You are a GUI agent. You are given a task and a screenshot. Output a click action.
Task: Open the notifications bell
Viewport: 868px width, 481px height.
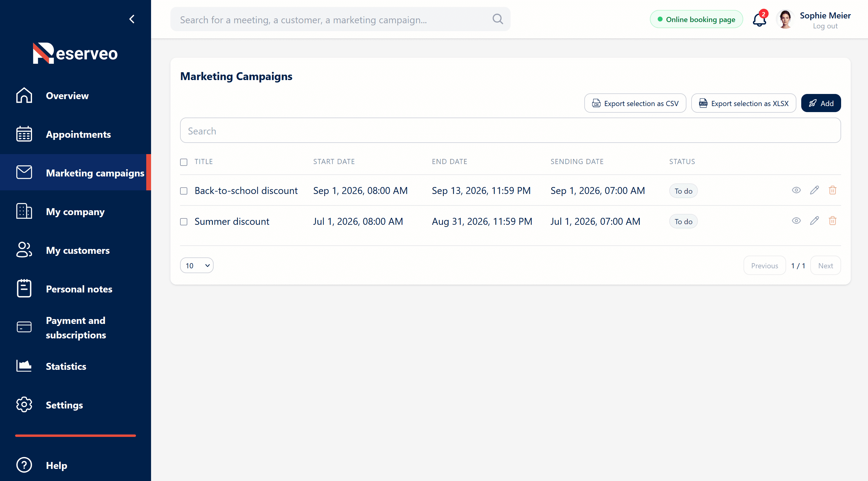click(x=760, y=19)
